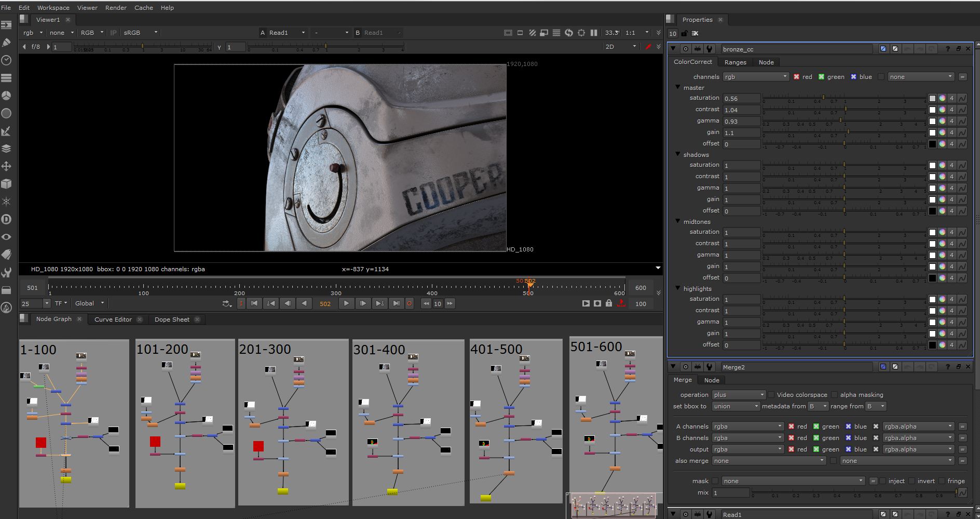980x519 pixels.
Task: Open set bbox to union dropdown
Action: 736,406
